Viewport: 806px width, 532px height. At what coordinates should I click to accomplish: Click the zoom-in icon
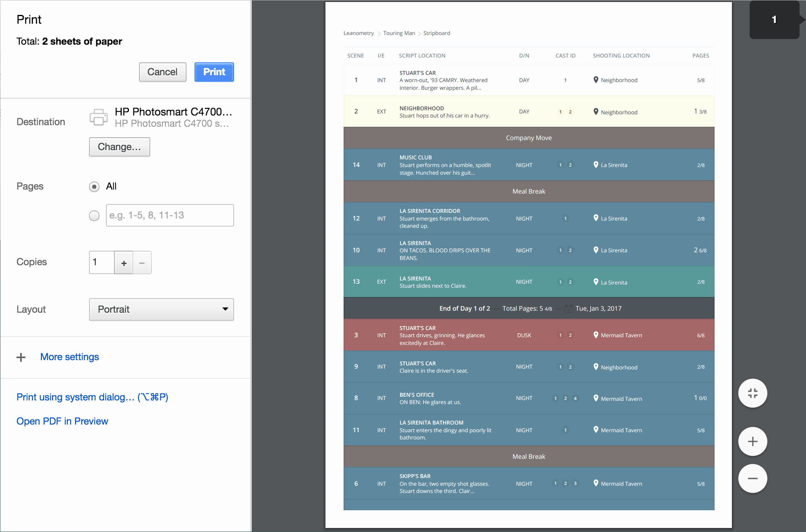coord(751,441)
